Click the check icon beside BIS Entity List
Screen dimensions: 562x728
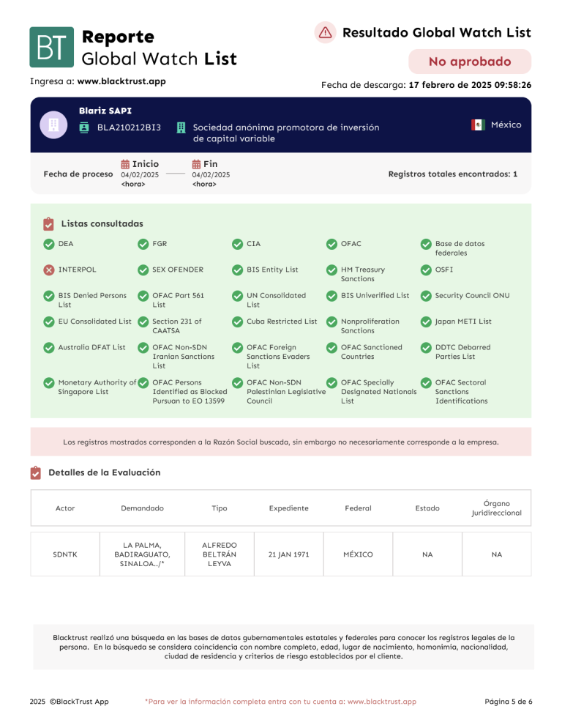pyautogui.click(x=237, y=270)
